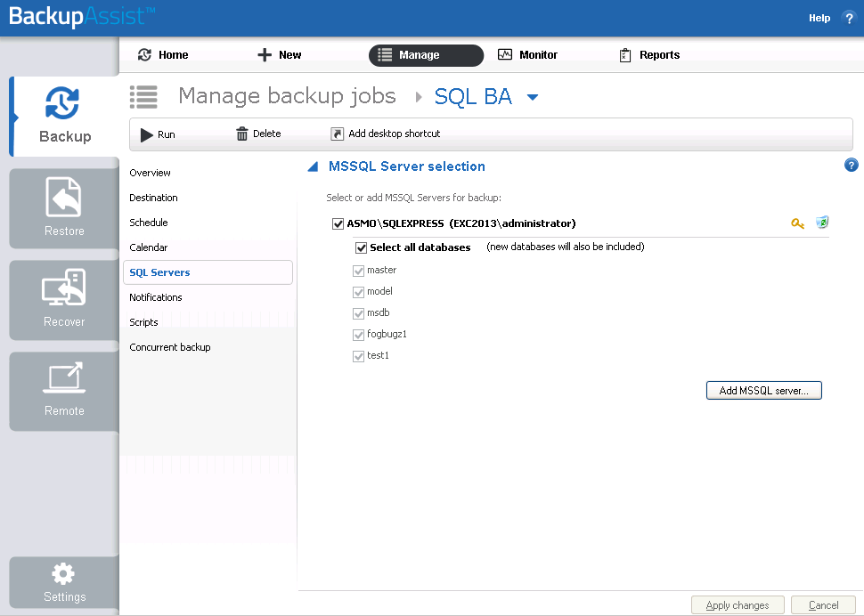Uncheck the ASMO\SQLEXPRESS server checkbox
This screenshot has width=864, height=616.
[338, 223]
